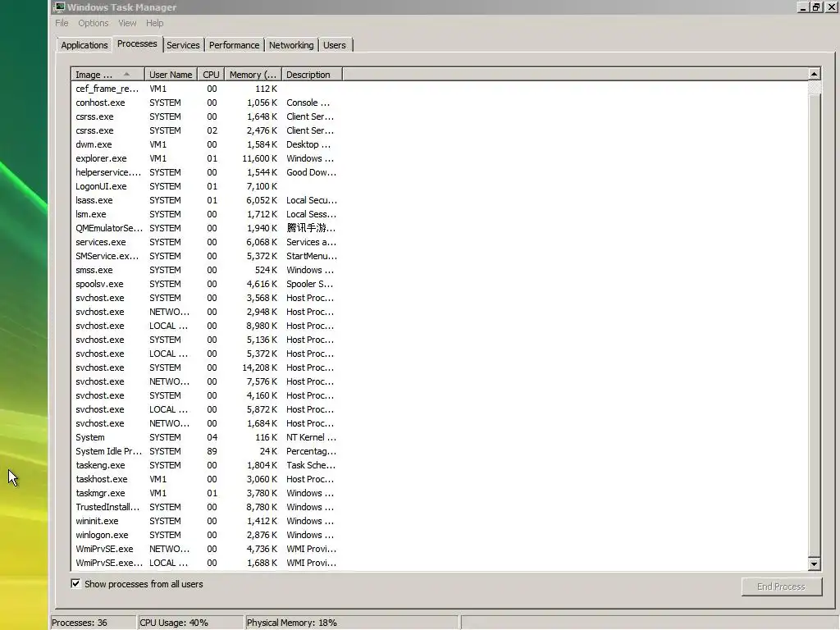Select the taskeng.exe process
The width and height of the screenshot is (840, 630).
click(x=206, y=465)
